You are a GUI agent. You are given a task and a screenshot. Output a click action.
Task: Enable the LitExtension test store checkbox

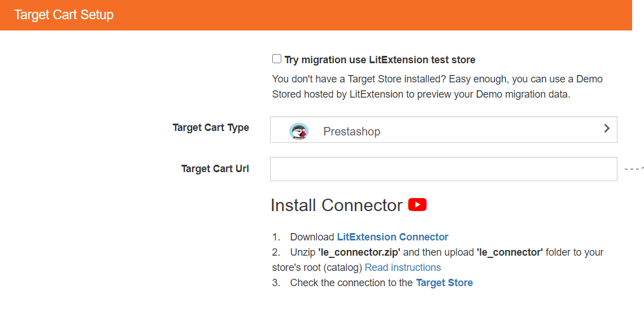[277, 59]
